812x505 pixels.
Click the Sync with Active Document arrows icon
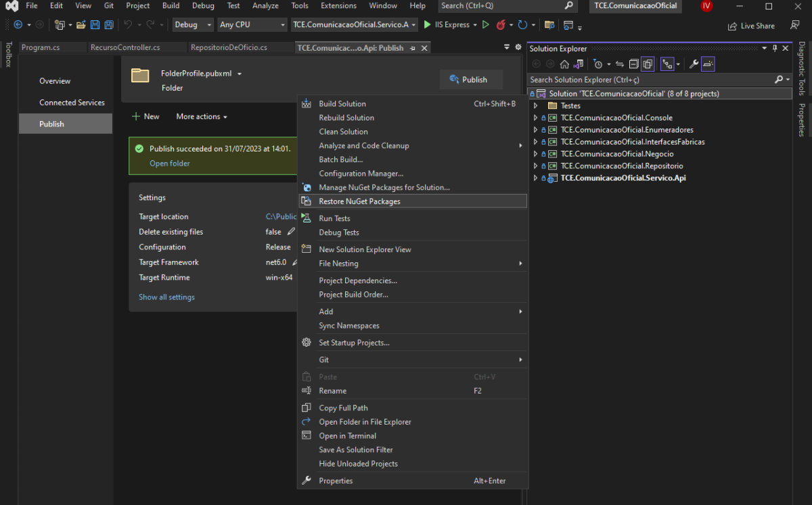click(x=618, y=64)
